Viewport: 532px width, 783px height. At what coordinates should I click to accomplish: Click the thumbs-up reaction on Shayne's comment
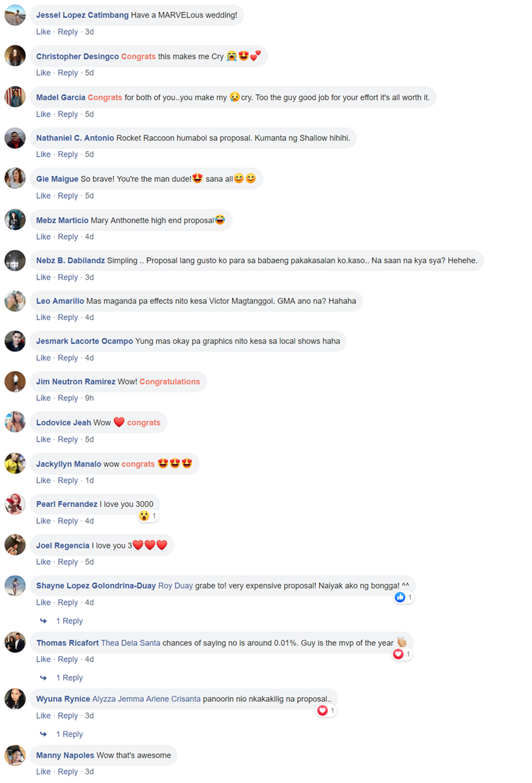(x=400, y=597)
